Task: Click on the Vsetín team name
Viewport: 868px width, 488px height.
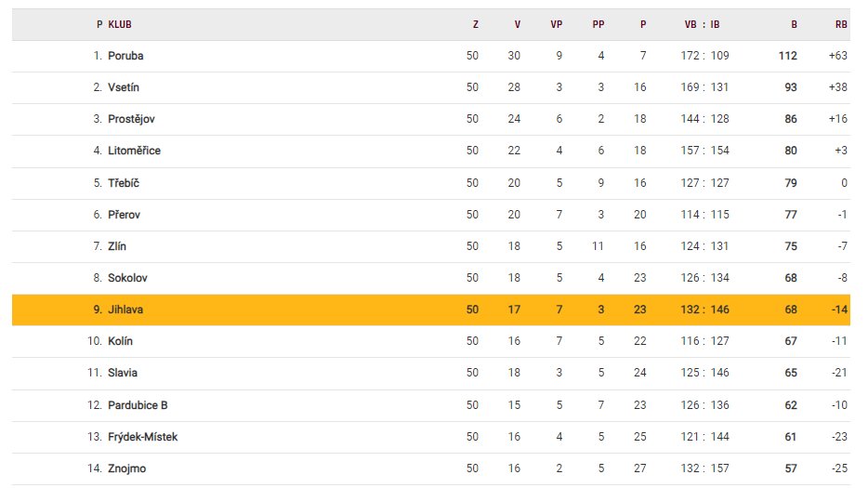Action: 124,87
